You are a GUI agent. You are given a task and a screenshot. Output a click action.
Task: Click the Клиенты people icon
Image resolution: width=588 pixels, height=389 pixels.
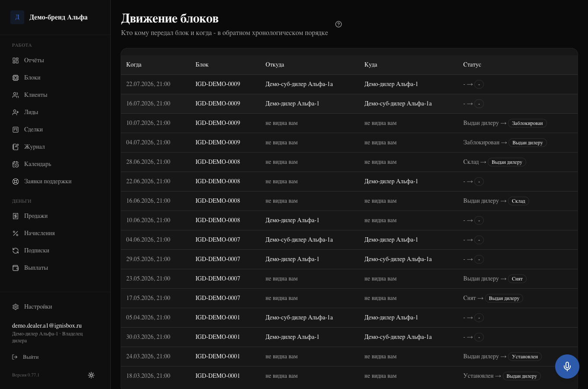click(x=16, y=95)
